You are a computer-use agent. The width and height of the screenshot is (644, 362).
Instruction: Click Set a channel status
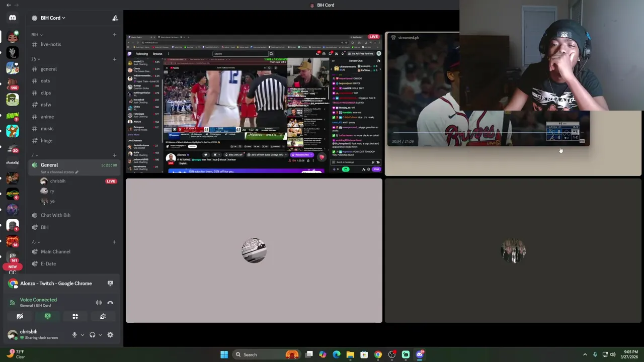click(x=59, y=172)
